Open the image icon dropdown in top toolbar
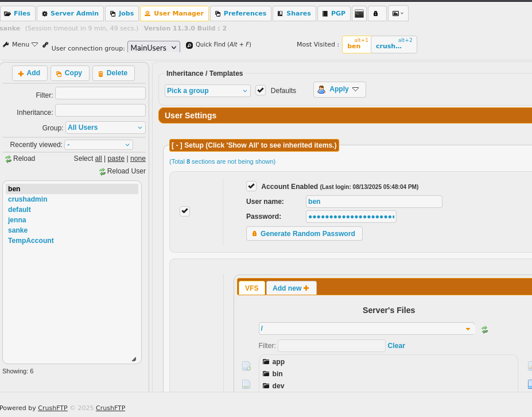The height and width of the screenshot is (417, 532). [x=398, y=13]
